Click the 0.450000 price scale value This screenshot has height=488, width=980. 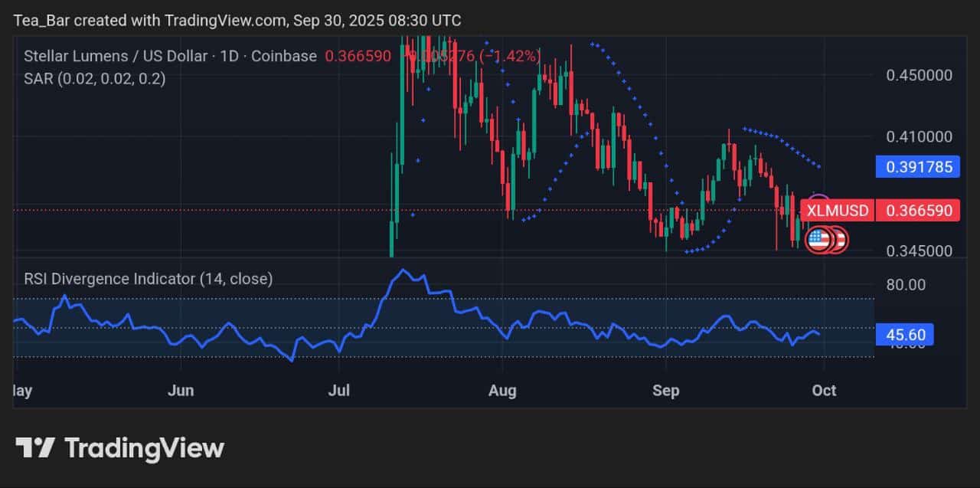tap(919, 75)
